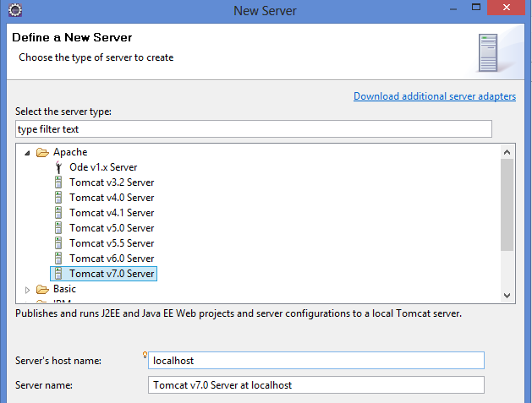Select Tomcat v4.1 Server
Viewport: 532px width, 403px height.
(x=112, y=213)
